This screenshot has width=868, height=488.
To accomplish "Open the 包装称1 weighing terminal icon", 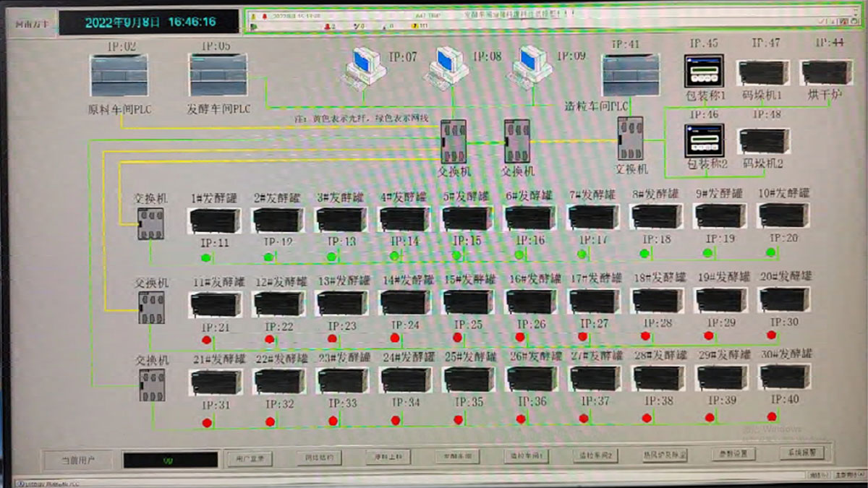I will click(704, 71).
